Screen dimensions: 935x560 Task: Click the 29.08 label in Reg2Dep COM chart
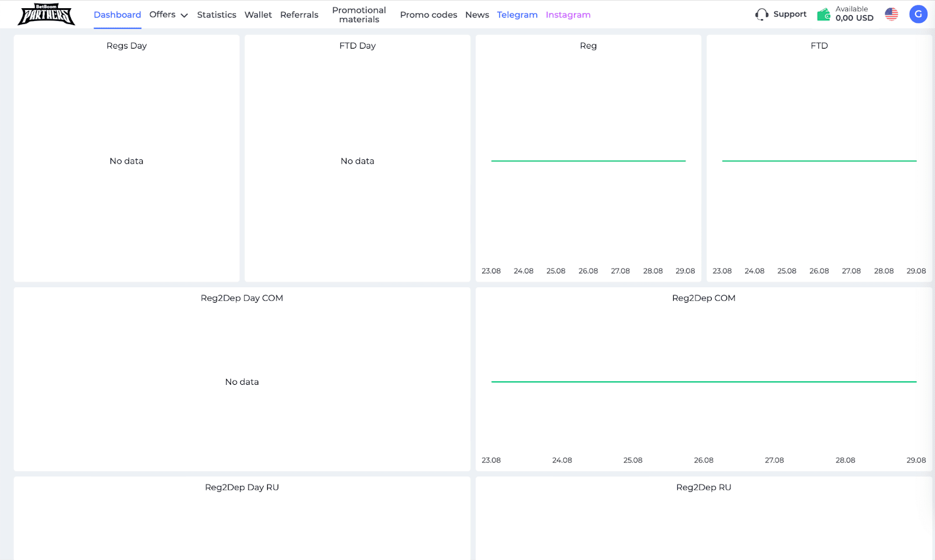click(916, 460)
